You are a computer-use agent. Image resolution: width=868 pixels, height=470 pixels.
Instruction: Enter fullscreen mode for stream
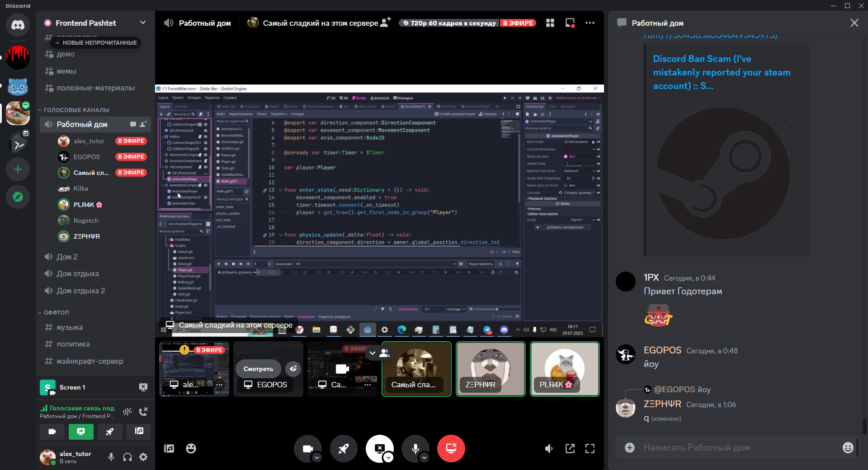[590, 448]
